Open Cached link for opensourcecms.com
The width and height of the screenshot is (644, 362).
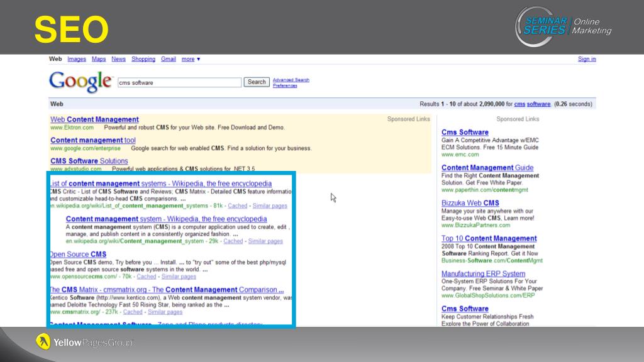(x=146, y=277)
